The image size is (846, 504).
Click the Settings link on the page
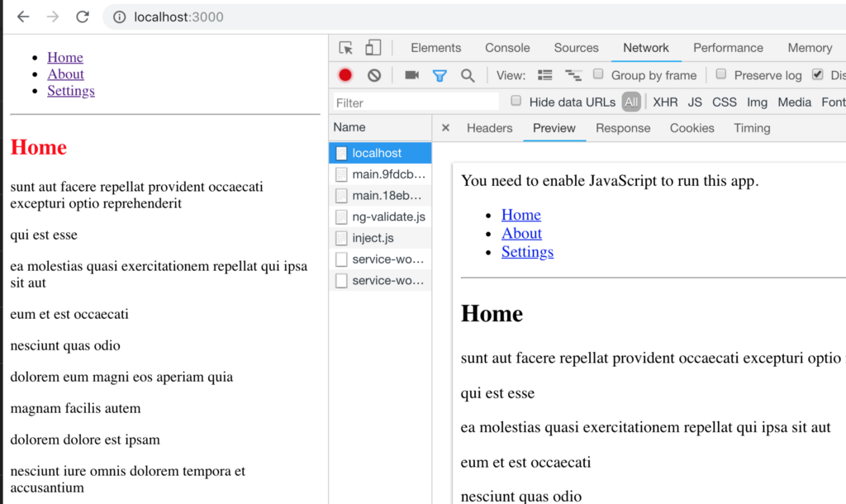[71, 91]
